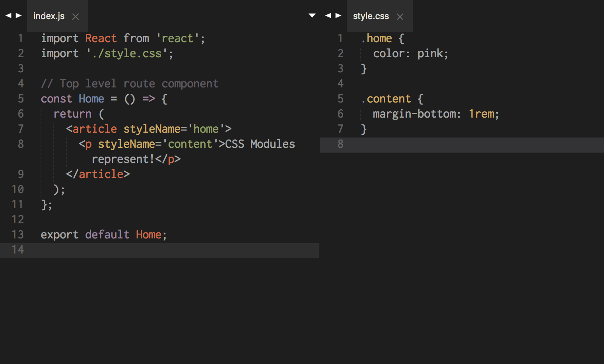
Task: Switch to the index.js tab
Action: [49, 16]
